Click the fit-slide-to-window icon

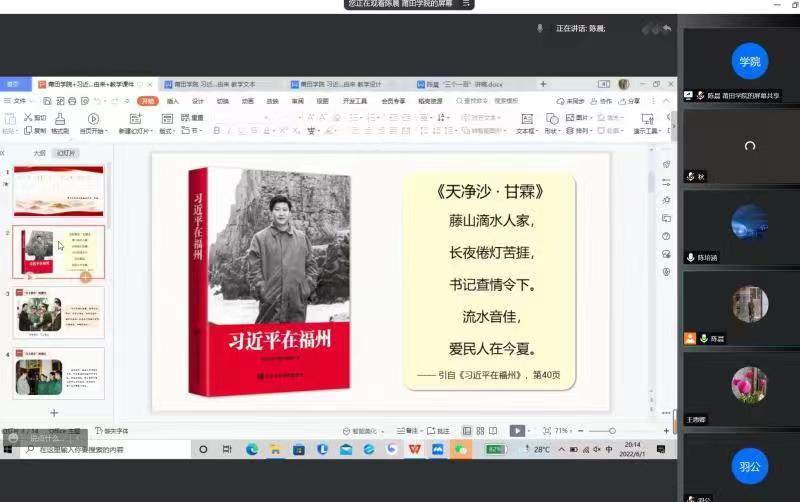(x=547, y=431)
